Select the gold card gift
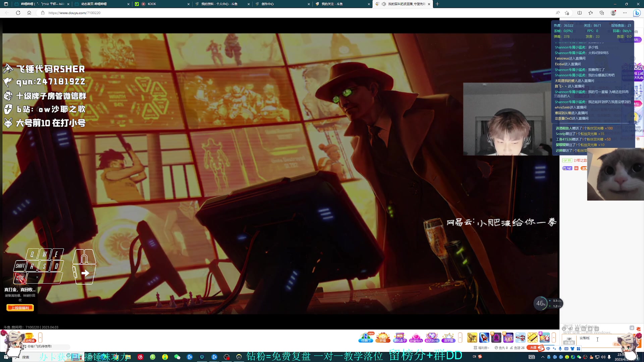The height and width of the screenshot is (362, 644). tap(532, 338)
